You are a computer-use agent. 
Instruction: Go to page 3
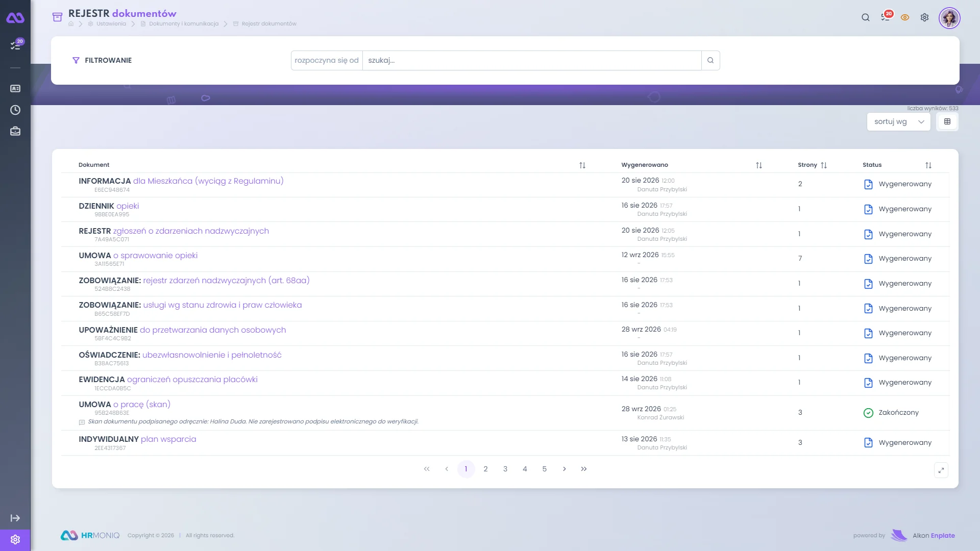[x=505, y=469]
